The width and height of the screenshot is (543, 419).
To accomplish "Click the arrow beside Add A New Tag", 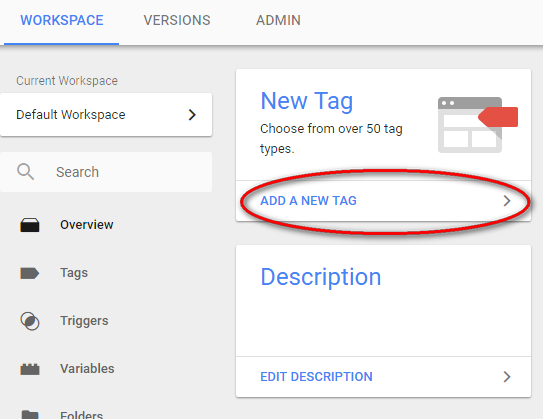I will (x=507, y=201).
